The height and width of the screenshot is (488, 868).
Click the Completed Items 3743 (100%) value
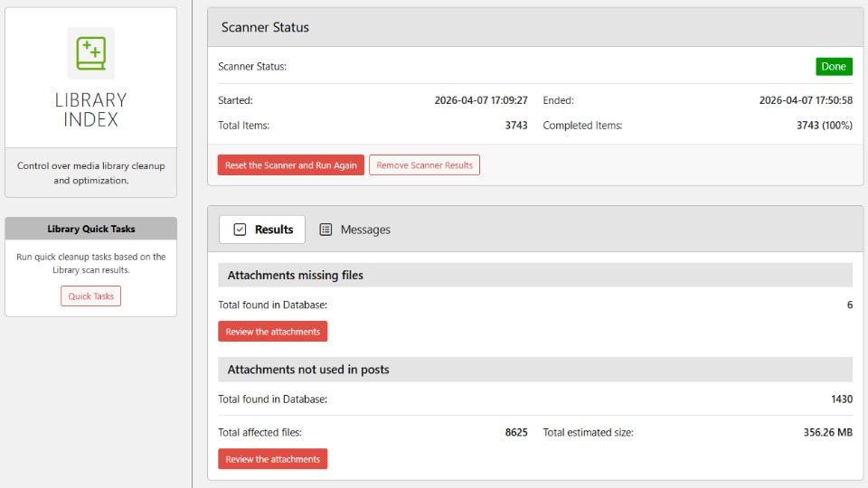click(825, 126)
